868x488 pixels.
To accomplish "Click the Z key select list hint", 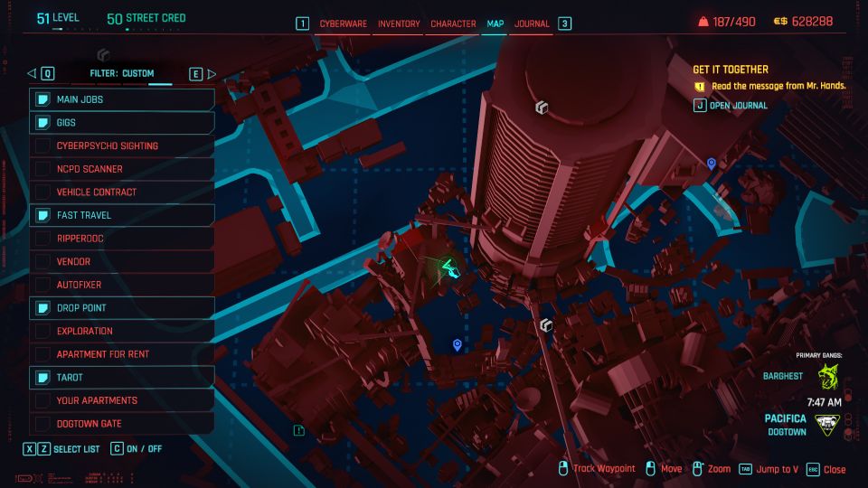I will pos(43,449).
